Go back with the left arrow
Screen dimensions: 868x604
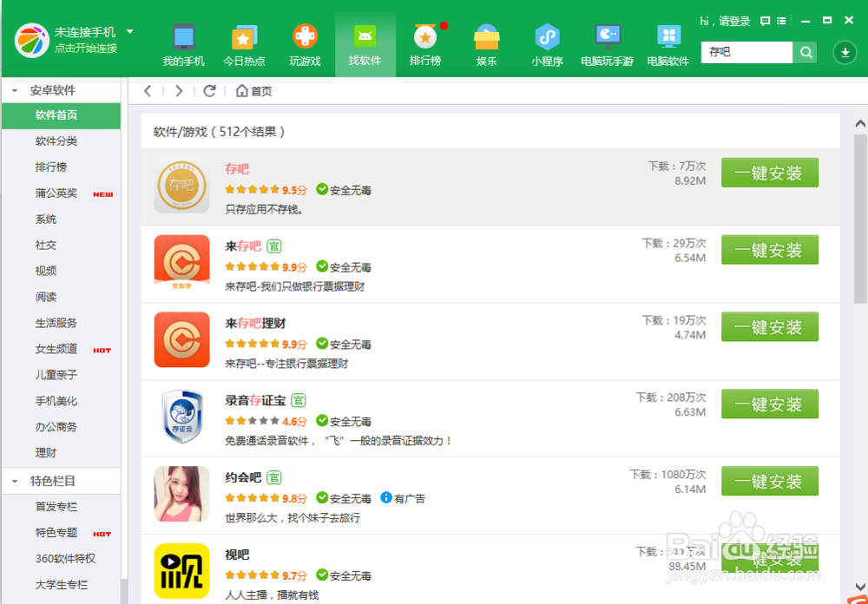148,91
